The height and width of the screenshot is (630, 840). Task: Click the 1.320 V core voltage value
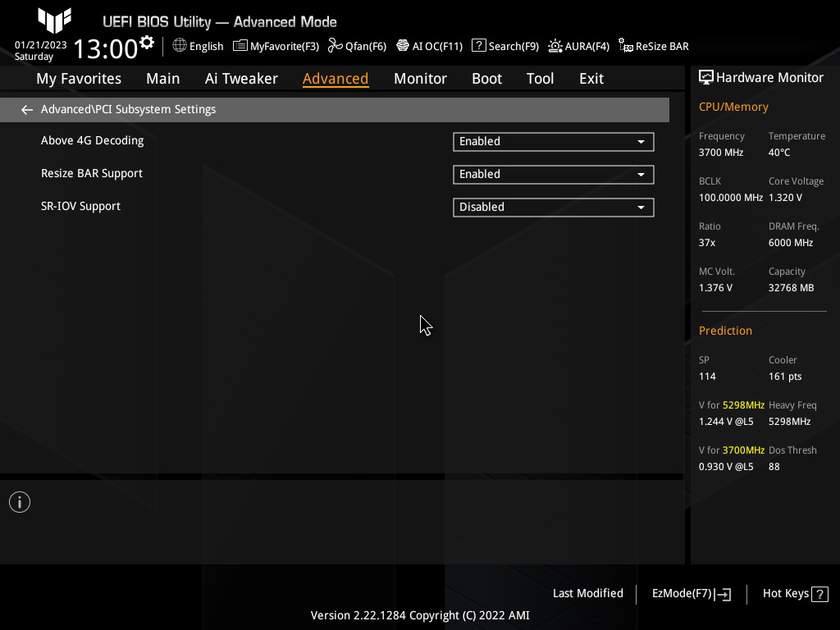[x=785, y=198]
